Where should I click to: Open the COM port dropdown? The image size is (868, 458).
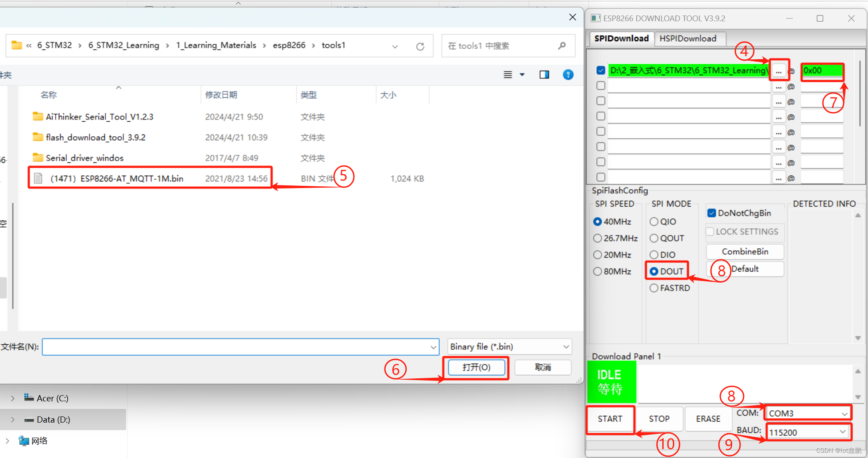(844, 413)
